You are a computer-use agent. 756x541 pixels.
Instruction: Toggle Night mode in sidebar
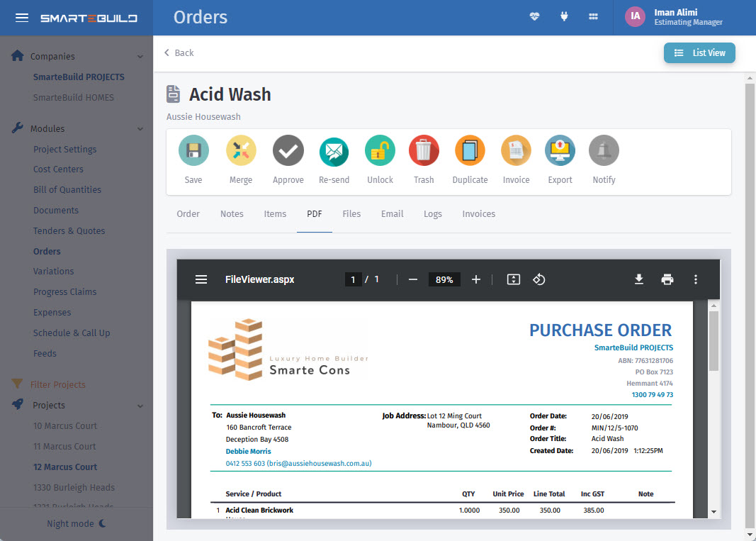click(76, 523)
